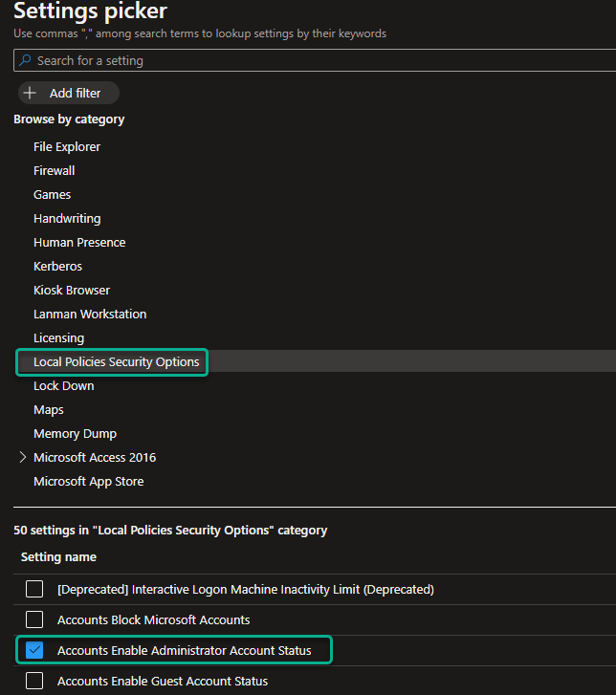Select the Kiosk Browser category
Viewport: 616px width, 695px height.
pos(72,290)
